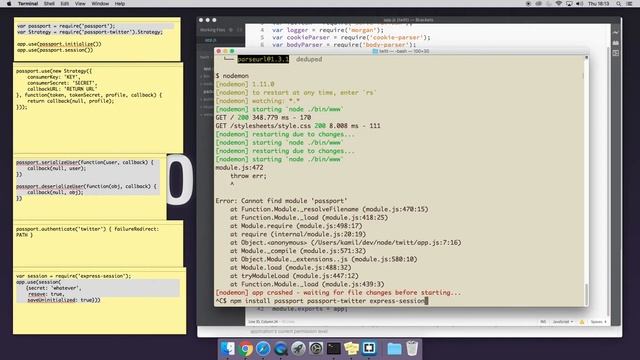Open Brackets editor from the Dock
Viewport: 640px width, 360px height.
coord(369,349)
